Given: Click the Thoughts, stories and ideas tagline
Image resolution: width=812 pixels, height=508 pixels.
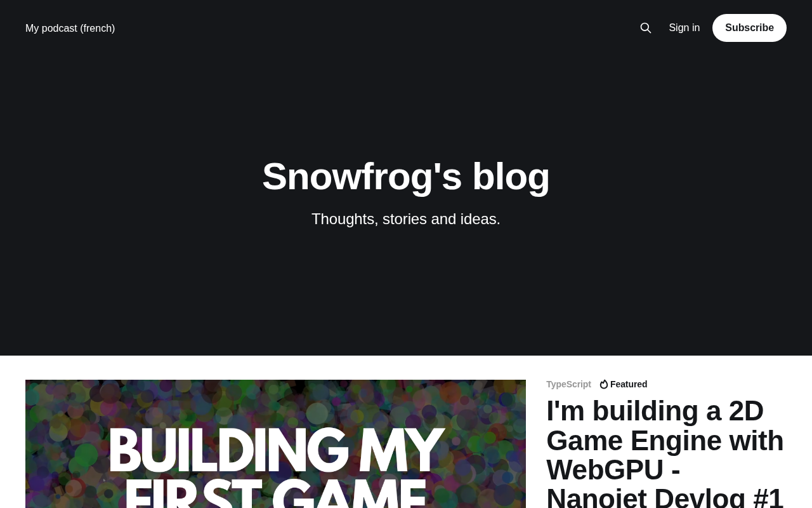Looking at the screenshot, I should pos(406,219).
